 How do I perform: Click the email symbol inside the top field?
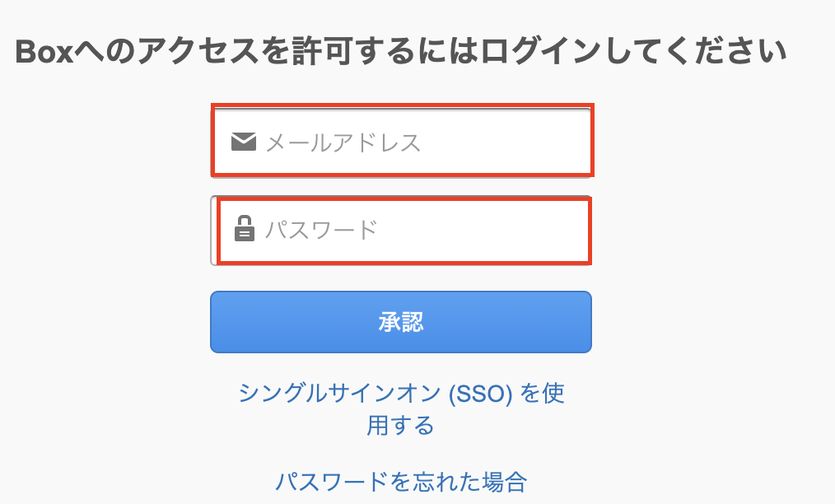(x=244, y=140)
